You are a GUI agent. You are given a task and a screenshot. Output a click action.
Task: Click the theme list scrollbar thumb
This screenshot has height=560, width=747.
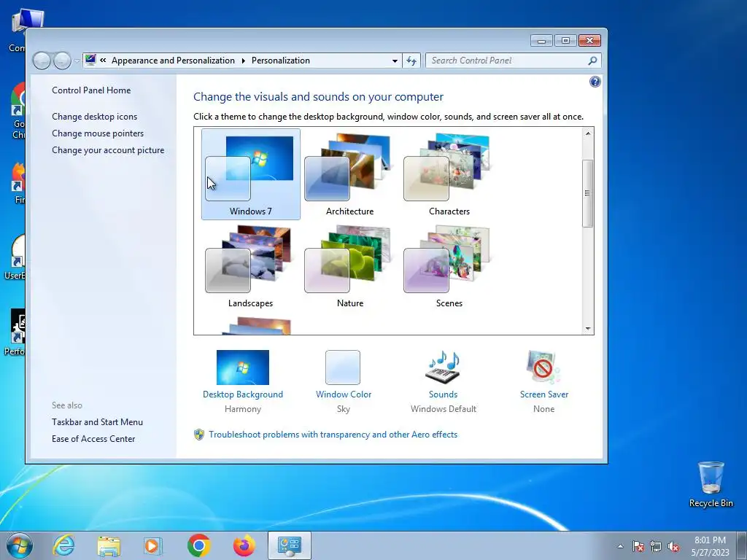click(588, 193)
